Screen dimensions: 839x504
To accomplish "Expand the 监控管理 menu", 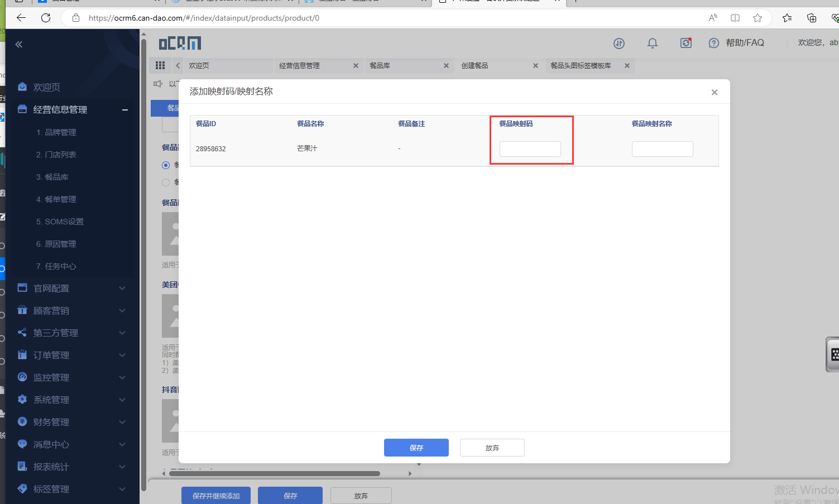I will [122, 378].
